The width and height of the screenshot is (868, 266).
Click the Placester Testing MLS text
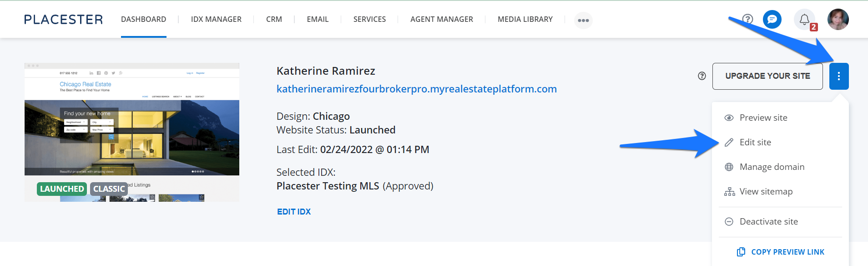[x=328, y=186]
